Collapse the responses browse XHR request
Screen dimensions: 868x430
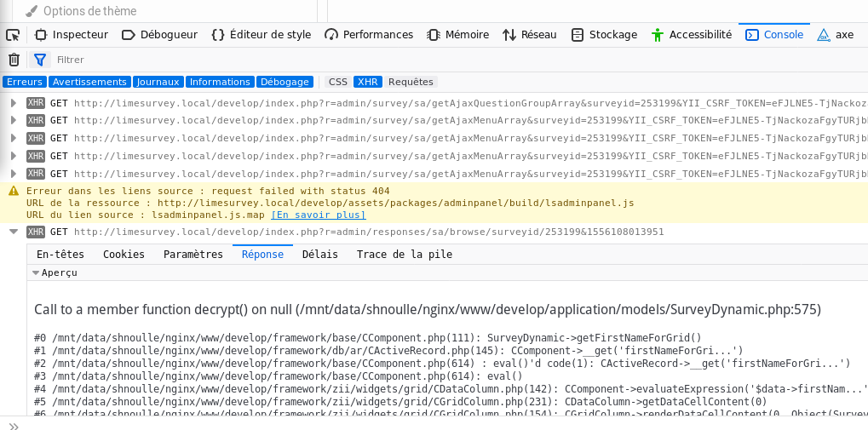coord(13,232)
